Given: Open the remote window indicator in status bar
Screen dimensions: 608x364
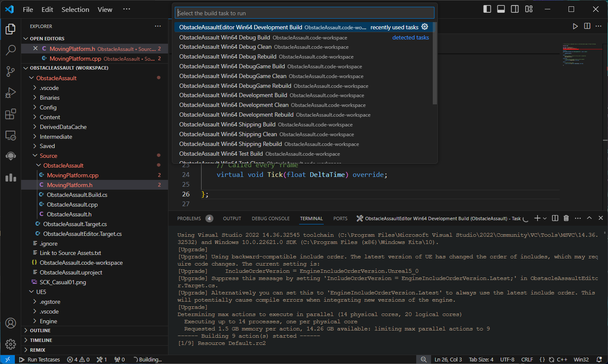Looking at the screenshot, I should [7, 359].
